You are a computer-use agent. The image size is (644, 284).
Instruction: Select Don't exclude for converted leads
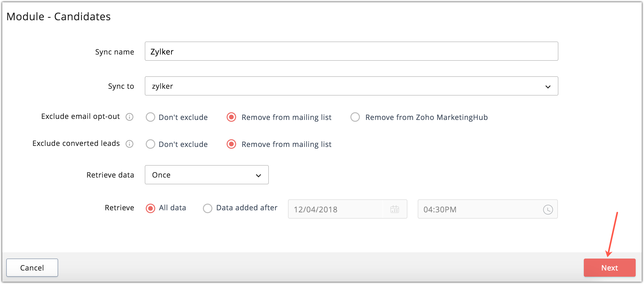(x=150, y=144)
